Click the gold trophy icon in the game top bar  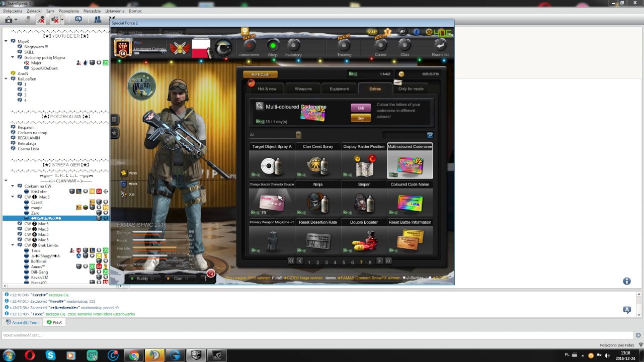click(x=245, y=32)
